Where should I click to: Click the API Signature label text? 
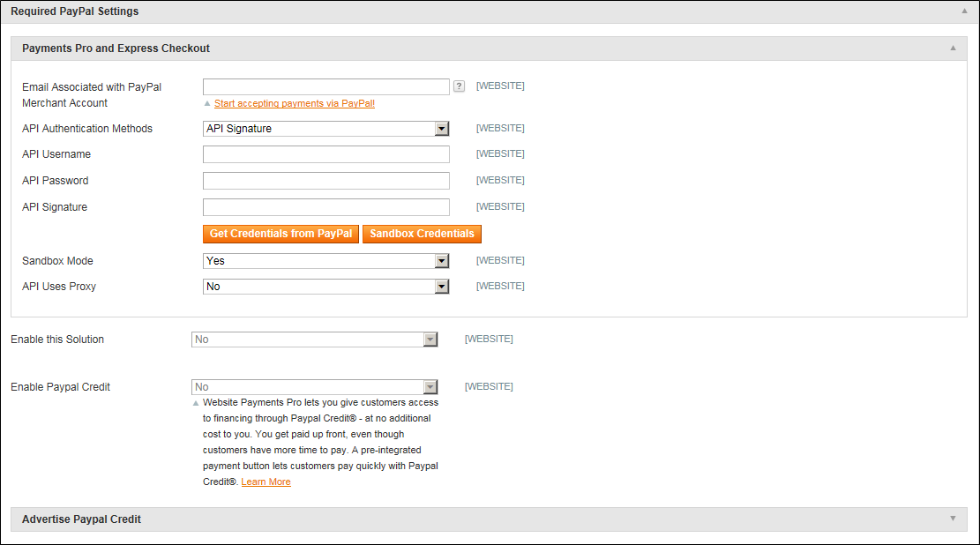coord(55,207)
